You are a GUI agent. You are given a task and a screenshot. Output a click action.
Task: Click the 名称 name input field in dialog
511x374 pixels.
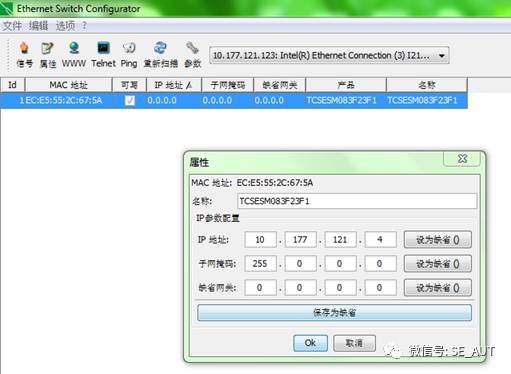pyautogui.click(x=357, y=201)
